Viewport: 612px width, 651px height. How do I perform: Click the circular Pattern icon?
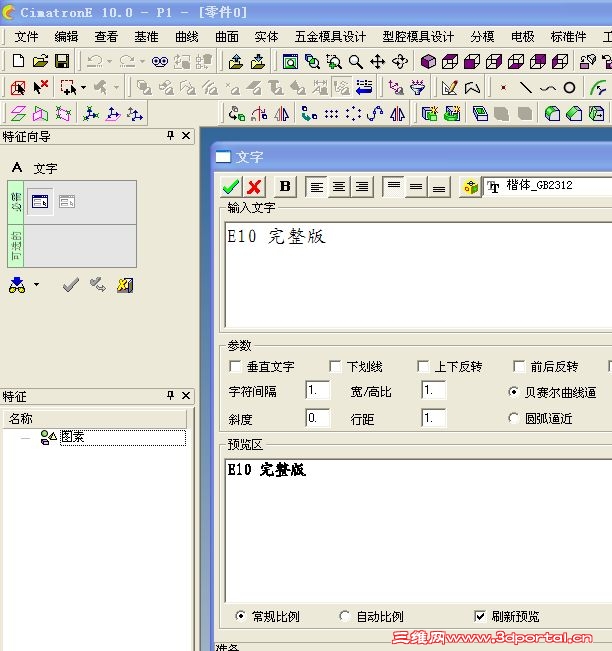pos(353,113)
